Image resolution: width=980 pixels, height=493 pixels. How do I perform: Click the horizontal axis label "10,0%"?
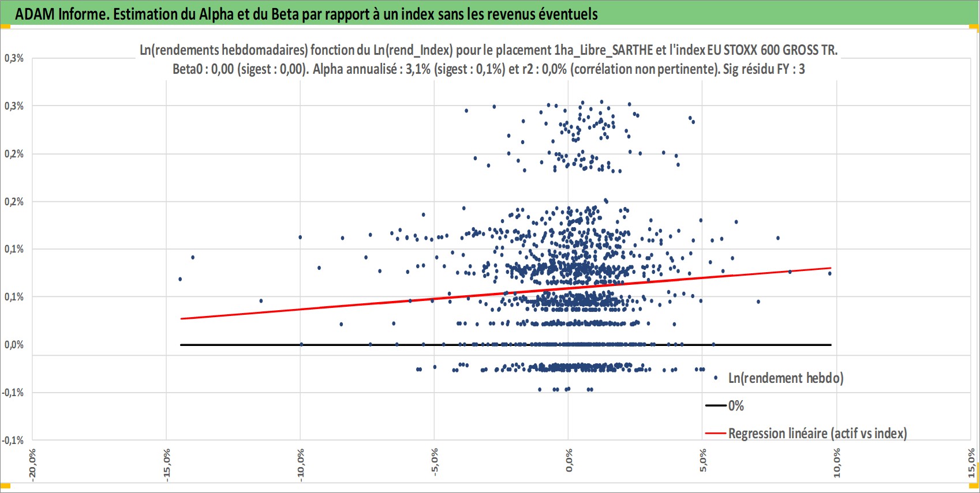tap(836, 463)
